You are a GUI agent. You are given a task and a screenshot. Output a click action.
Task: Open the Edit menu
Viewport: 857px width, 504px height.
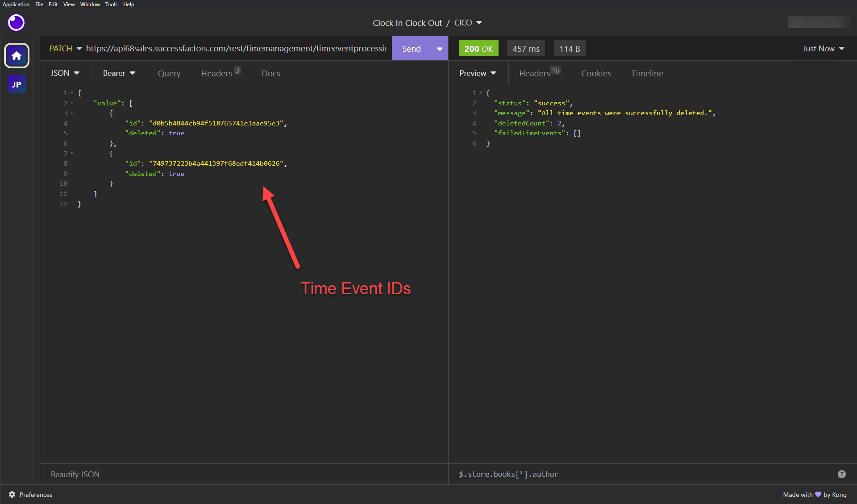53,4
